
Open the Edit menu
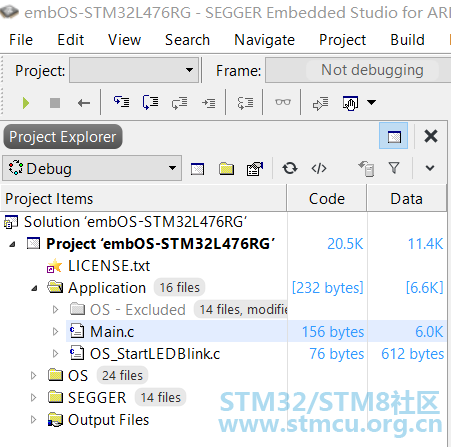pyautogui.click(x=70, y=40)
